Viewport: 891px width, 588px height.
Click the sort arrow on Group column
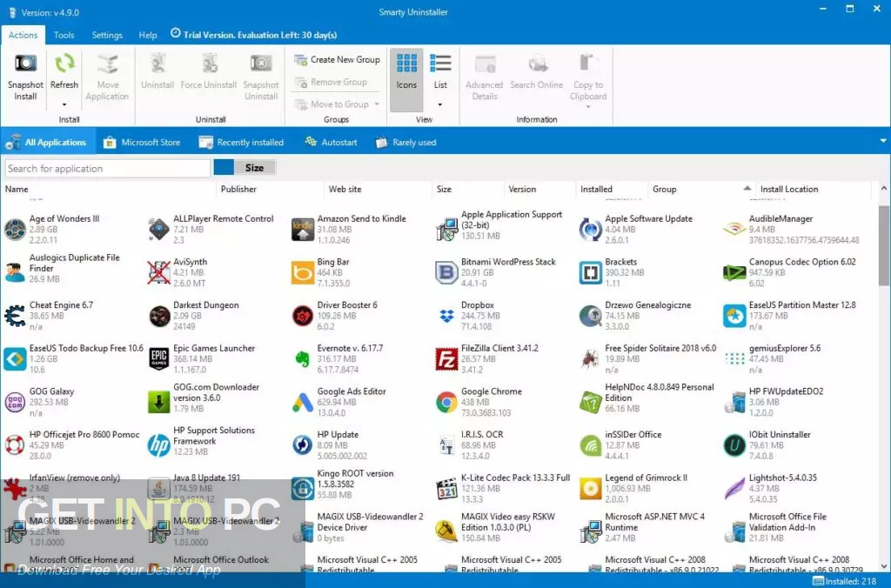click(x=747, y=189)
